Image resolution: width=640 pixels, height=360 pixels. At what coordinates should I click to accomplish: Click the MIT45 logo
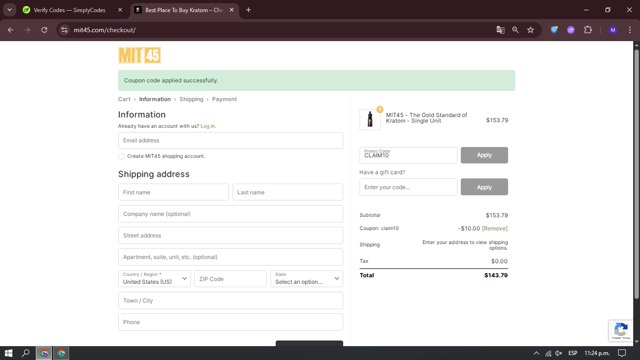coord(140,56)
